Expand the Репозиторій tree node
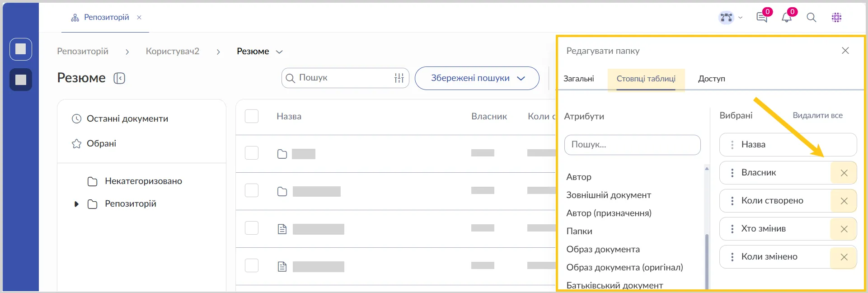 [76, 204]
